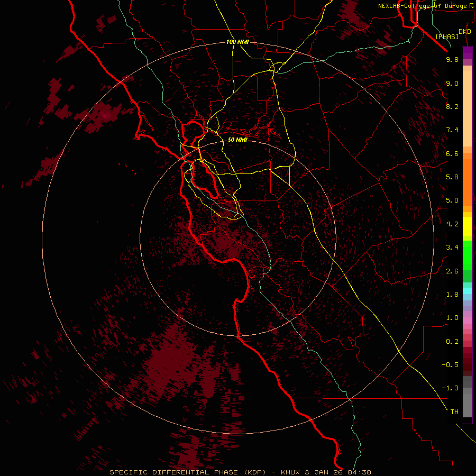Pick the cyan color bar segment

[x=467, y=290]
